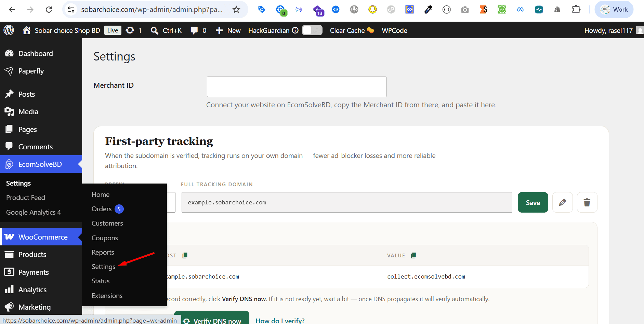
Task: Click the Live status badge
Action: [x=113, y=30]
